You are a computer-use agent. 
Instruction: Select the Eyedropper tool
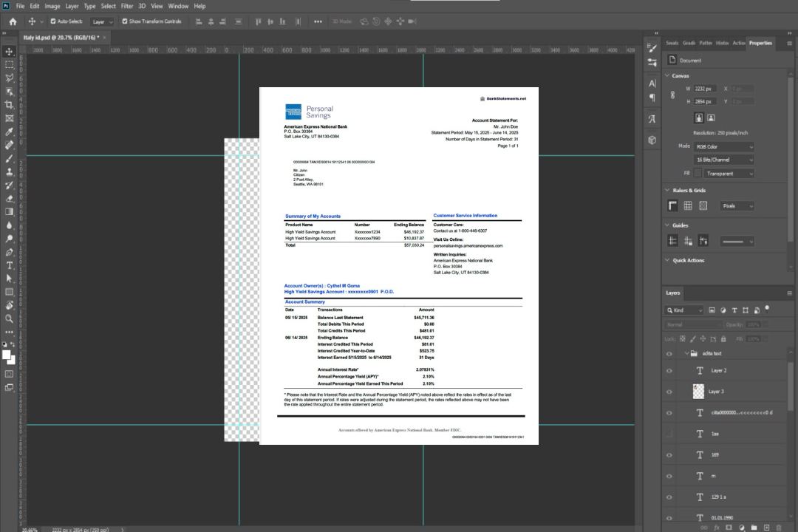(x=9, y=132)
